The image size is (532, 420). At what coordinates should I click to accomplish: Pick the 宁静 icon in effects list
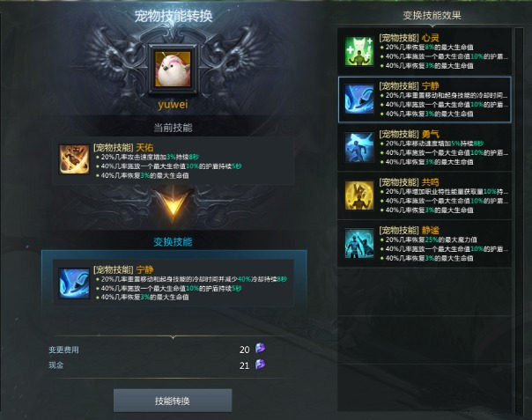coord(359,99)
